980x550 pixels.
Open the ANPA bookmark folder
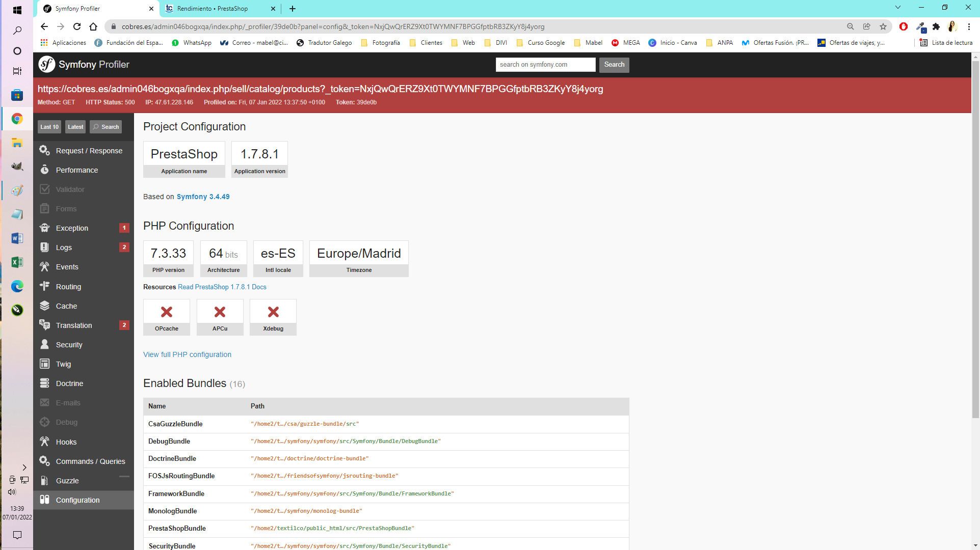(719, 43)
